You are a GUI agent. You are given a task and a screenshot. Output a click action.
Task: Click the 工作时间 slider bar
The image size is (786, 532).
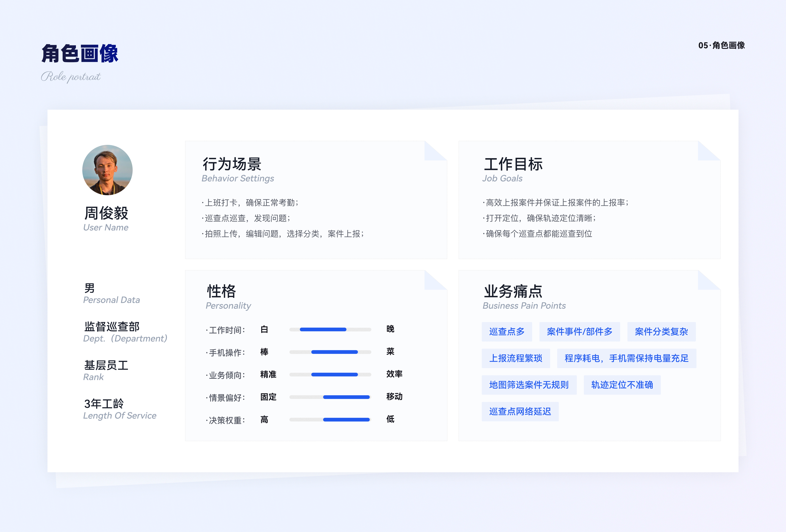click(x=330, y=330)
